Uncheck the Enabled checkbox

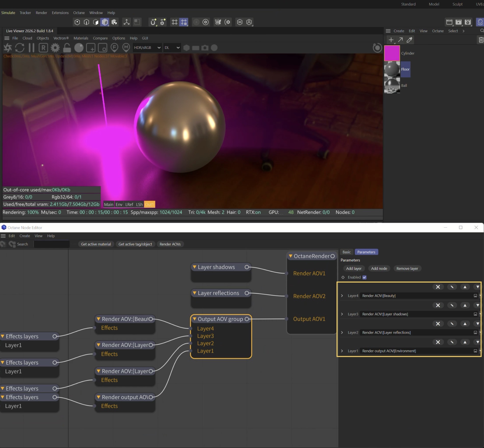365,277
